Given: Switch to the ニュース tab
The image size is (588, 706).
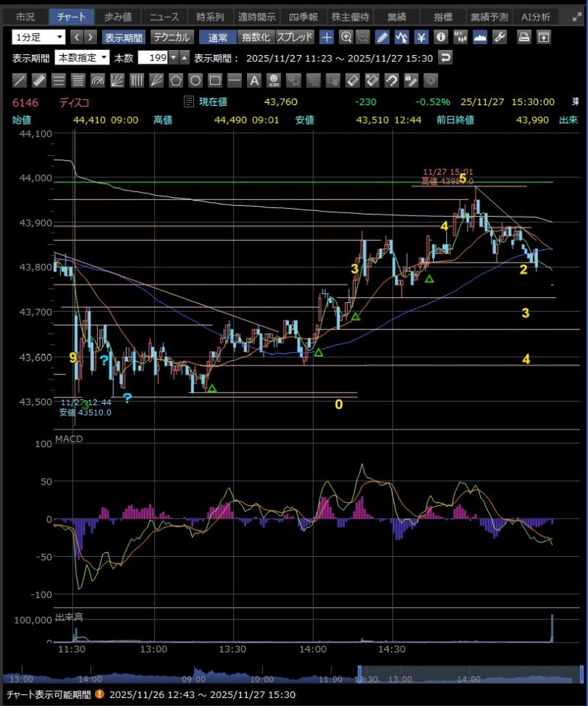Looking at the screenshot, I should coord(163,16).
